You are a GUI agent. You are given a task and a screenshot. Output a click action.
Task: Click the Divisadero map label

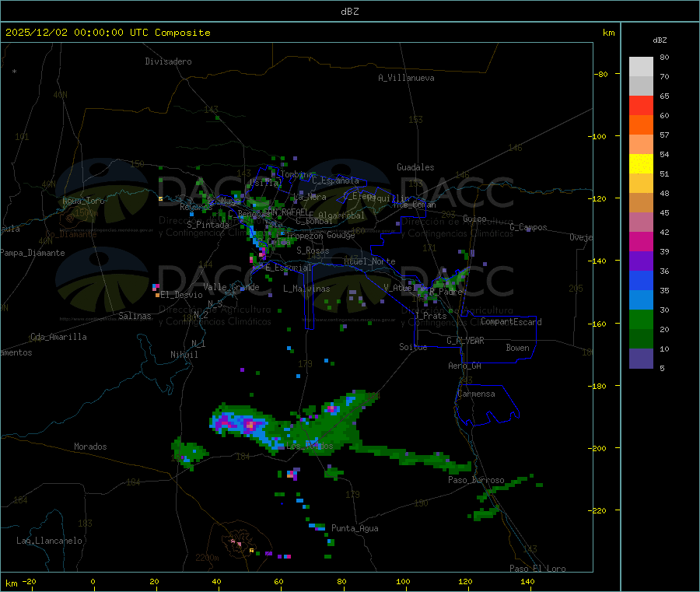[168, 61]
